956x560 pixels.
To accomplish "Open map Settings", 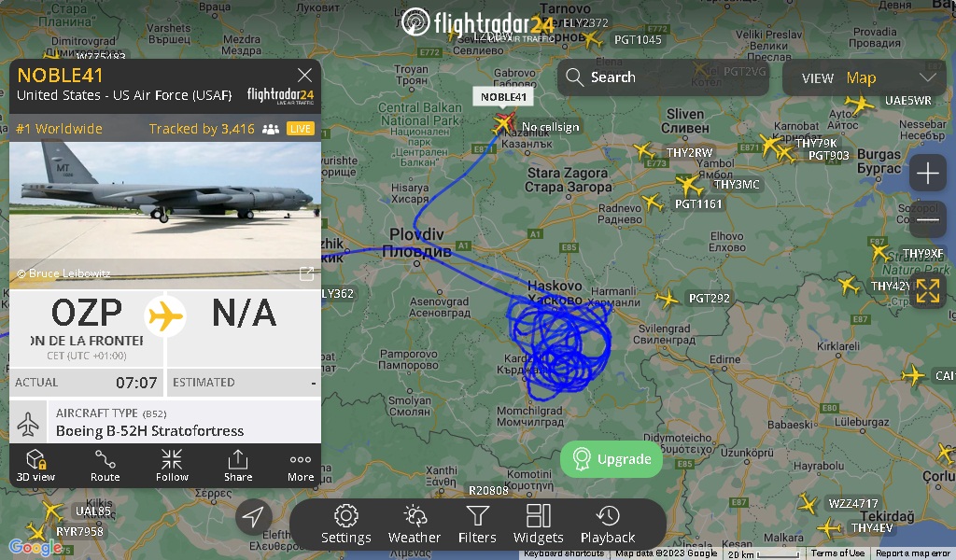I will click(x=345, y=524).
